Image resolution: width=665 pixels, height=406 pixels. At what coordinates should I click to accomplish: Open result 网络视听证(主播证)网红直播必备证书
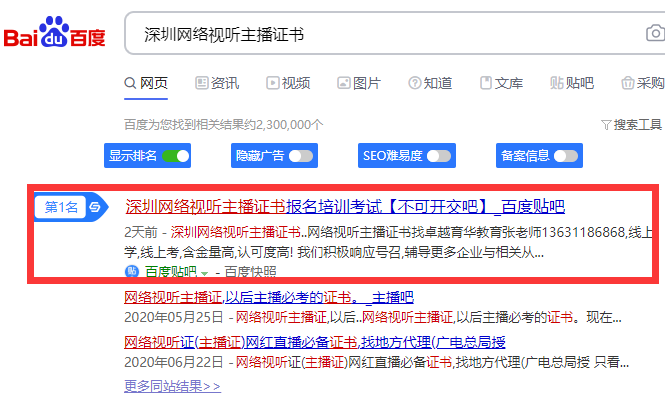[315, 342]
